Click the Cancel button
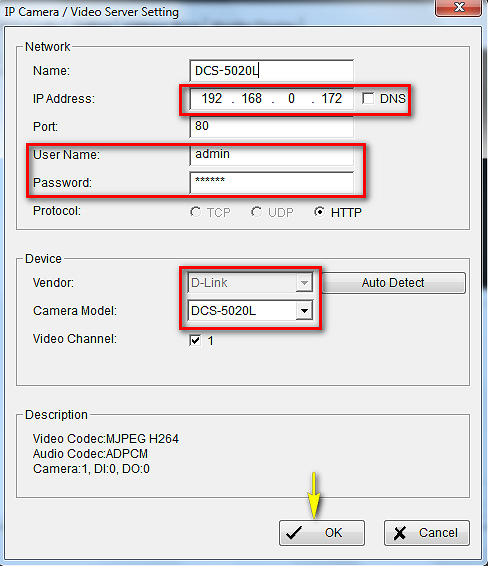The height and width of the screenshot is (566, 488). (x=427, y=532)
